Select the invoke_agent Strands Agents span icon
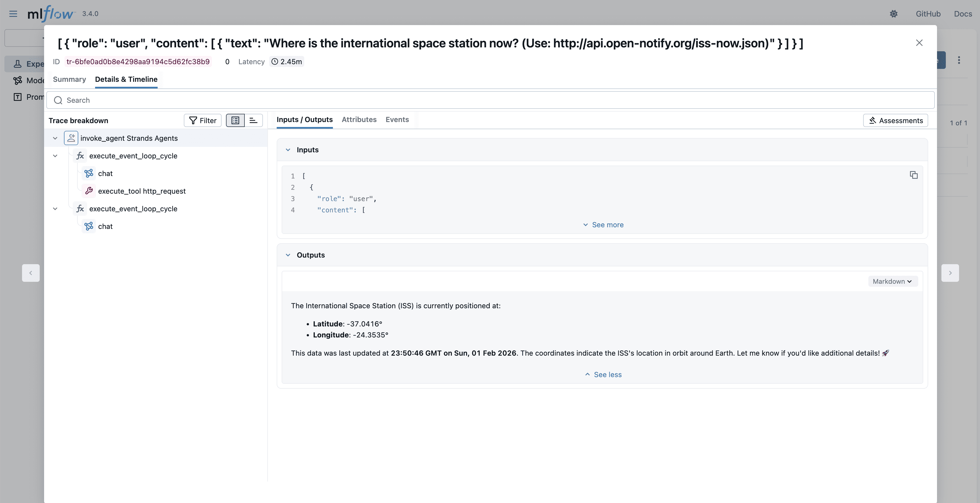 pos(71,138)
